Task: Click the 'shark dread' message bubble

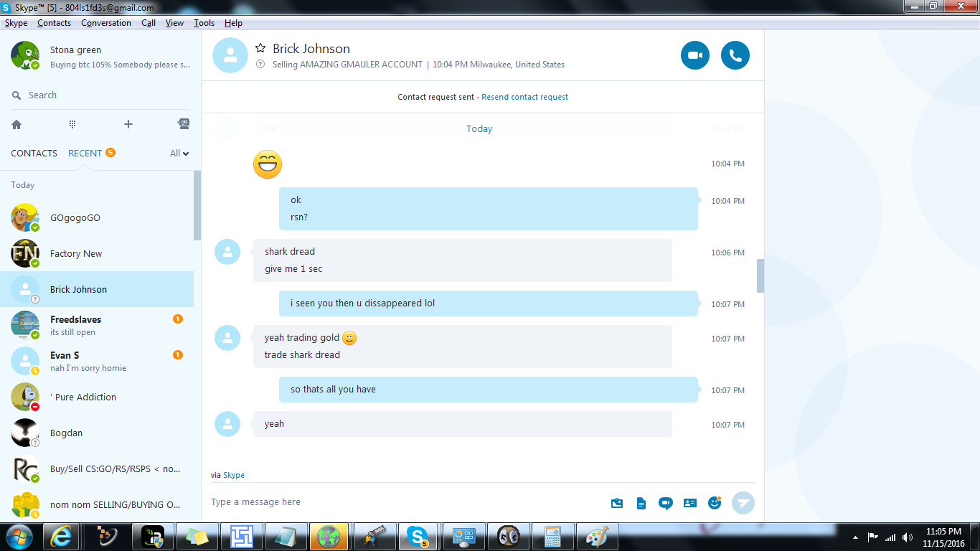Action: click(x=463, y=260)
